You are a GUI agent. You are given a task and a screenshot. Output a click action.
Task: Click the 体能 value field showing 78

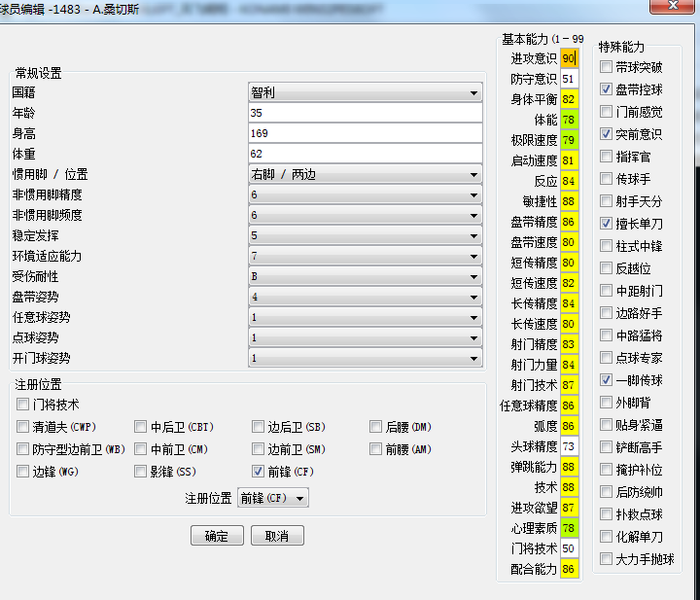[569, 120]
